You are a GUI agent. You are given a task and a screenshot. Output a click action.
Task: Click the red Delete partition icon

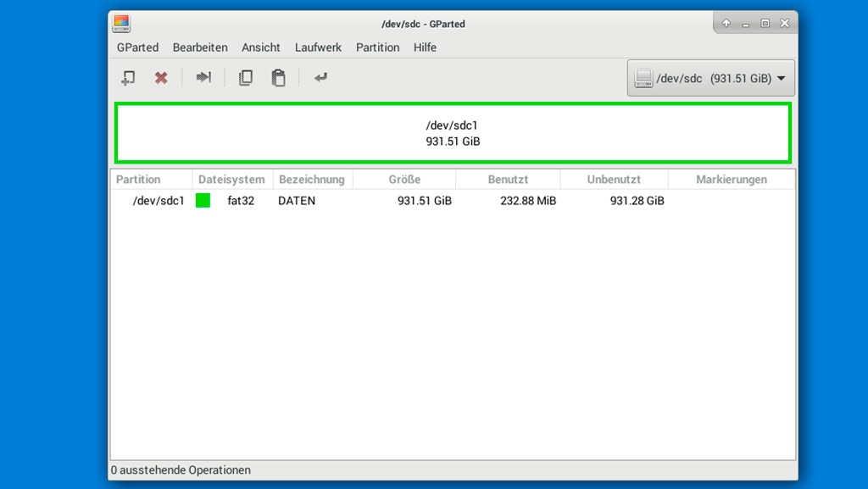(x=160, y=78)
